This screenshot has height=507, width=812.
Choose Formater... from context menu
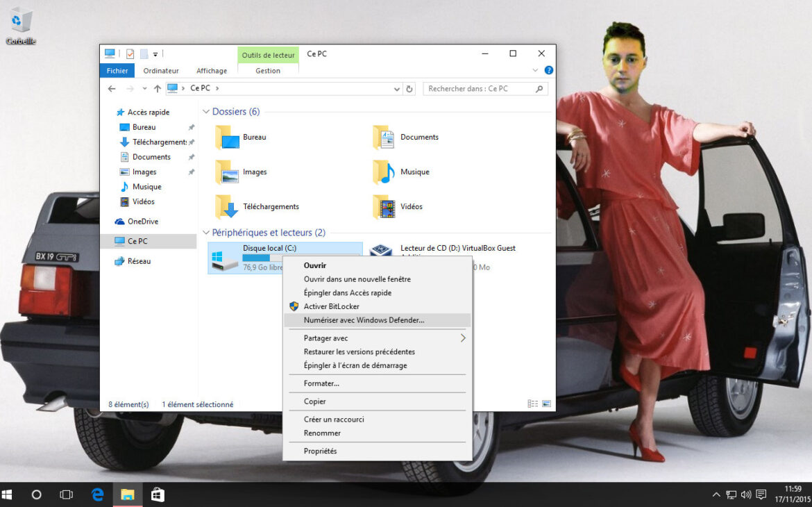[321, 383]
